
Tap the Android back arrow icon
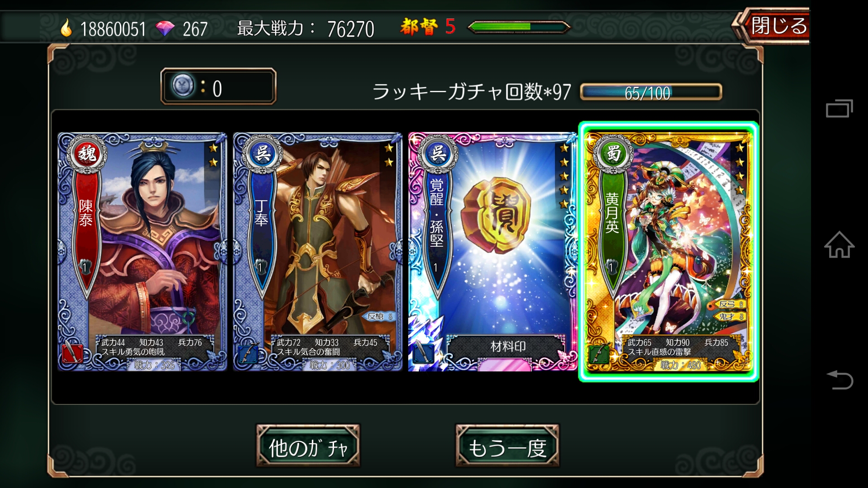coord(840,380)
